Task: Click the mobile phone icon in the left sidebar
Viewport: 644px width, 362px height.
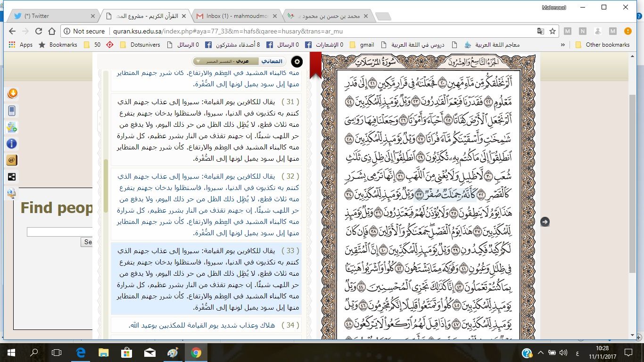Action: pos(12,110)
